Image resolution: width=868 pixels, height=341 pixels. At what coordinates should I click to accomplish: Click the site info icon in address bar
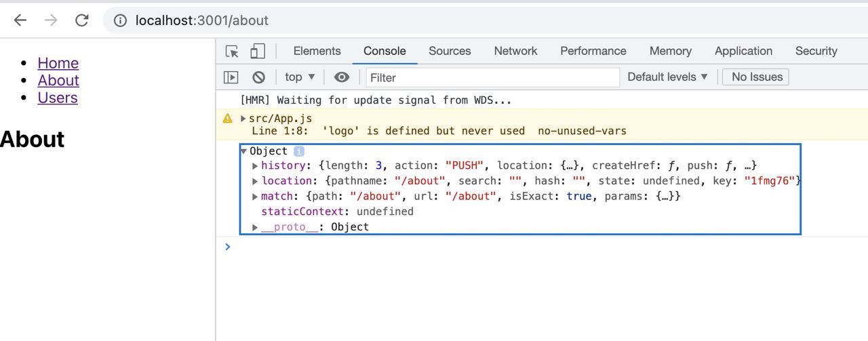(120, 20)
